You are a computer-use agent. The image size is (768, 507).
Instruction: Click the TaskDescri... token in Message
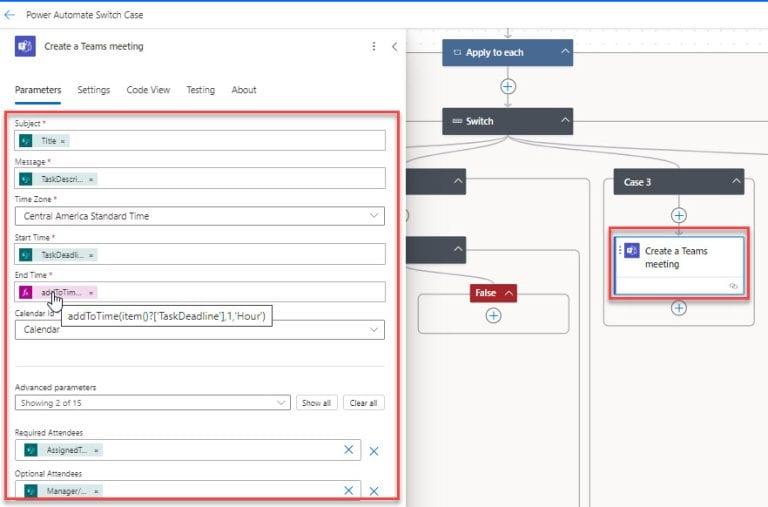point(58,179)
